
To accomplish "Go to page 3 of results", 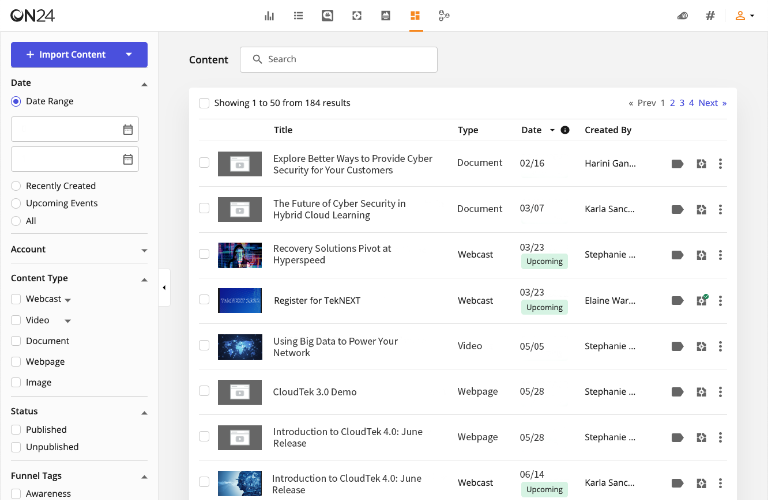I will pos(681,103).
